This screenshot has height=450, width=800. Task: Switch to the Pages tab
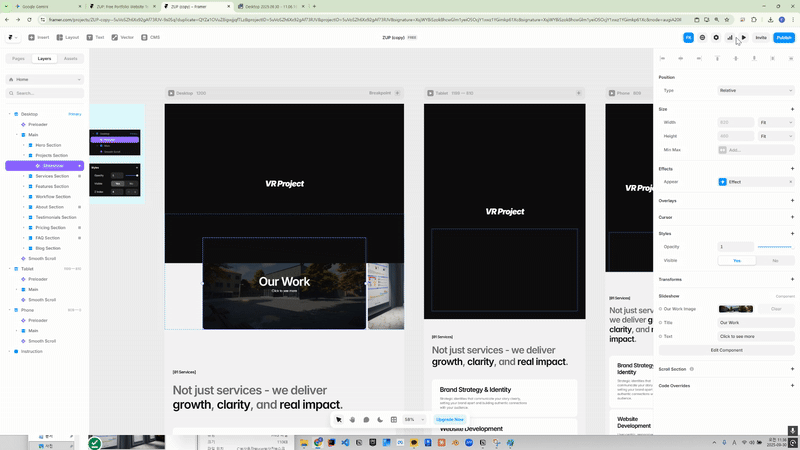click(x=19, y=59)
